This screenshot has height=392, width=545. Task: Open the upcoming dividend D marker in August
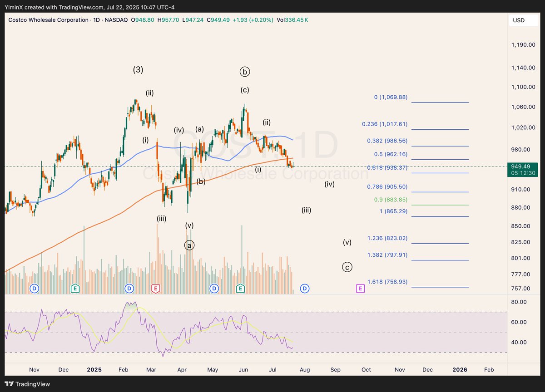tap(305, 288)
